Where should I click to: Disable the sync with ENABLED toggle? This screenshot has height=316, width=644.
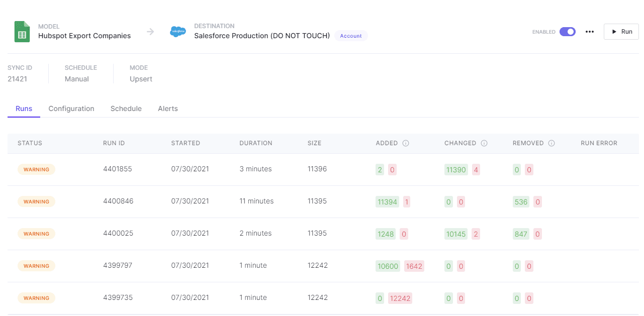tap(568, 32)
